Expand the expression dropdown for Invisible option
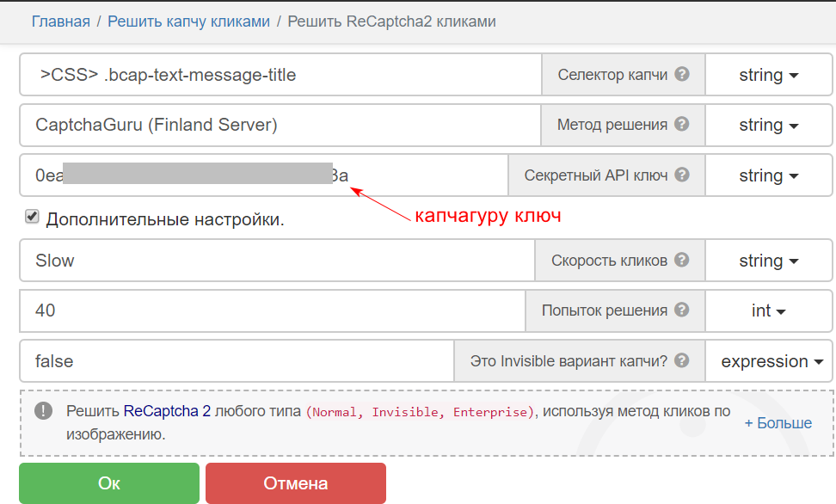The image size is (836, 504). click(768, 360)
